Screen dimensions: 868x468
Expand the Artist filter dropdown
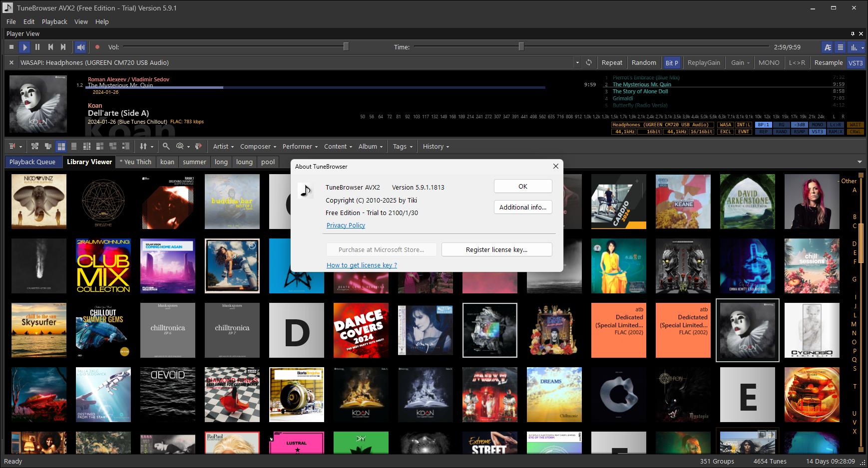click(x=223, y=146)
